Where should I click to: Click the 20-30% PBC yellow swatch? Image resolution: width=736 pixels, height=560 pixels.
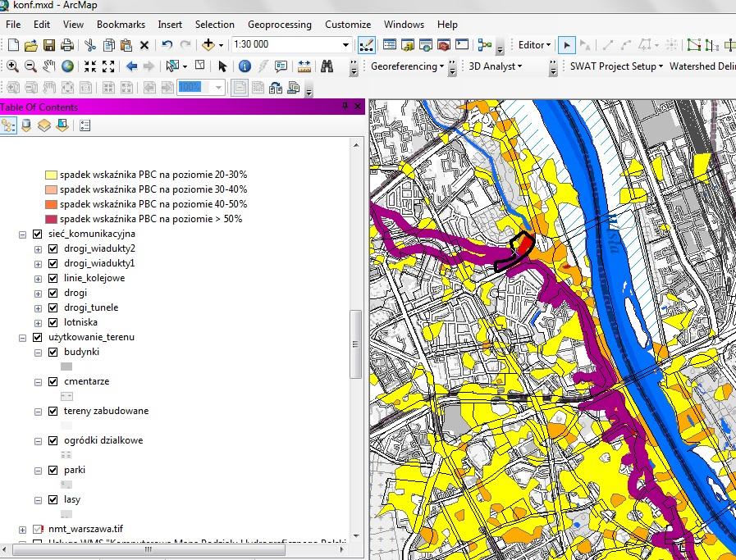tap(51, 175)
